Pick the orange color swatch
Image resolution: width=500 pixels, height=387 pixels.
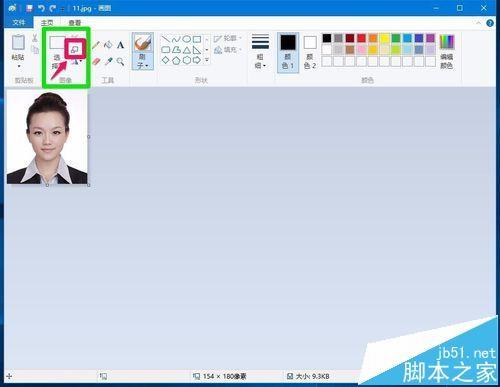pos(373,38)
